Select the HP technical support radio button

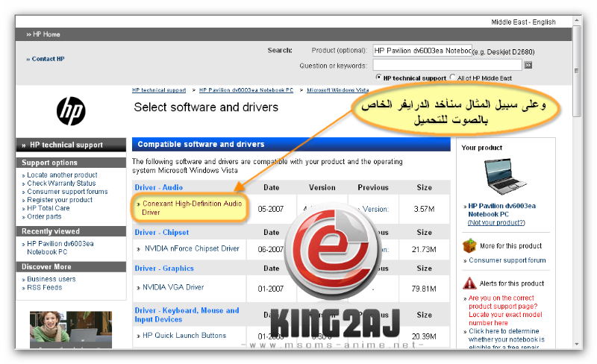point(379,77)
